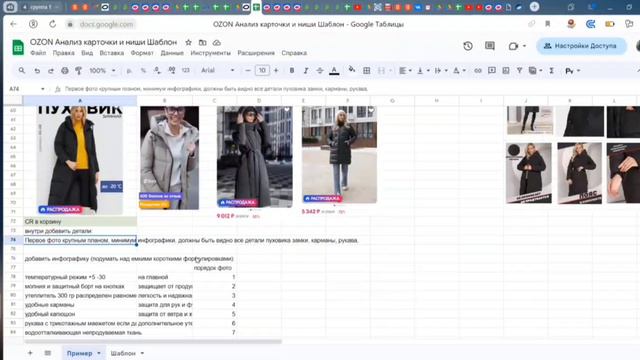
Task: Open vertical align dropdown
Action: point(423,71)
